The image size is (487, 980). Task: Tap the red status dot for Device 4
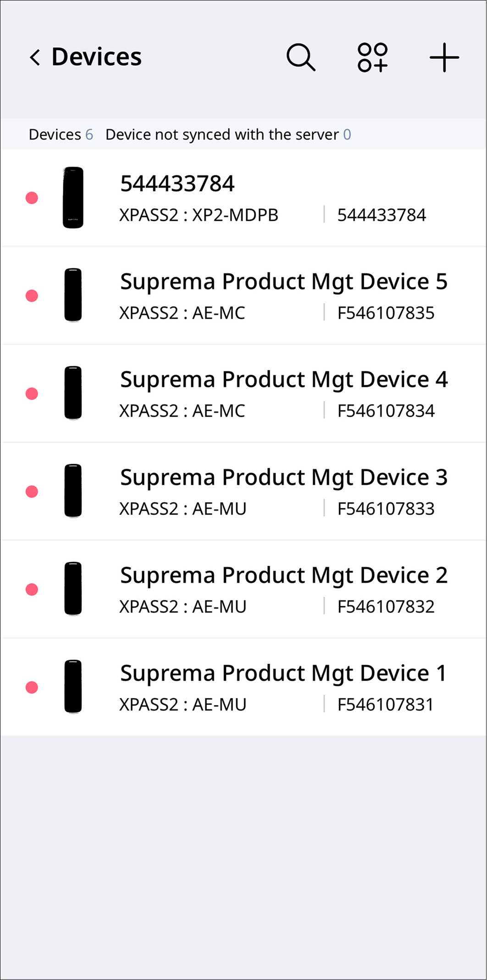click(32, 393)
